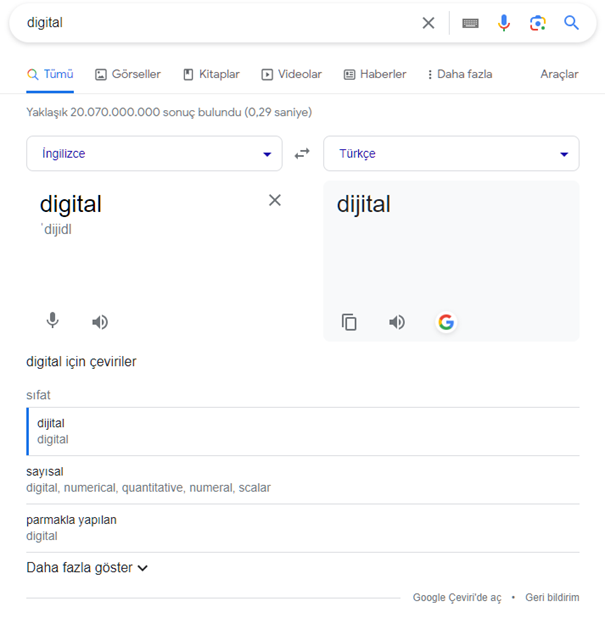Open the İngilizce source language dropdown

pos(154,153)
